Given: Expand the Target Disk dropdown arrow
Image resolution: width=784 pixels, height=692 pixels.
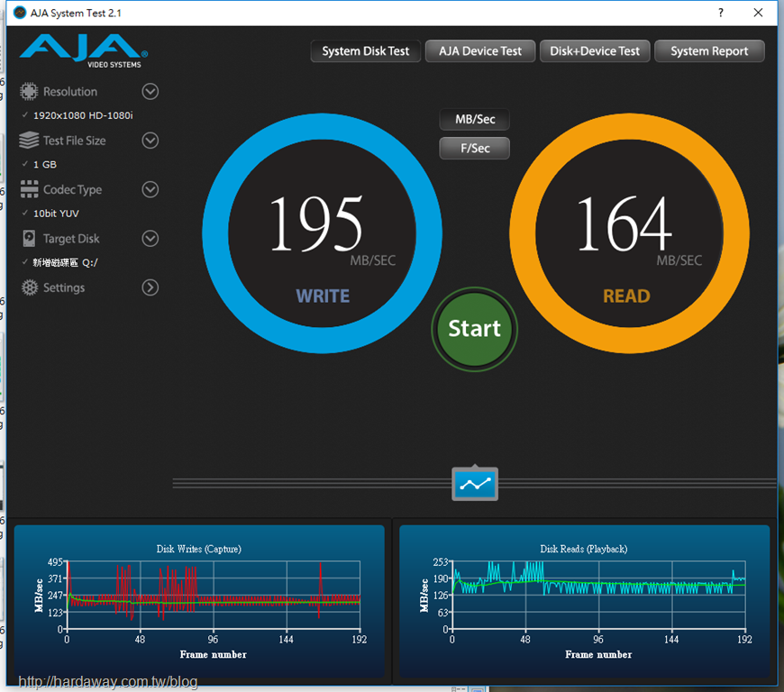Looking at the screenshot, I should pyautogui.click(x=150, y=239).
